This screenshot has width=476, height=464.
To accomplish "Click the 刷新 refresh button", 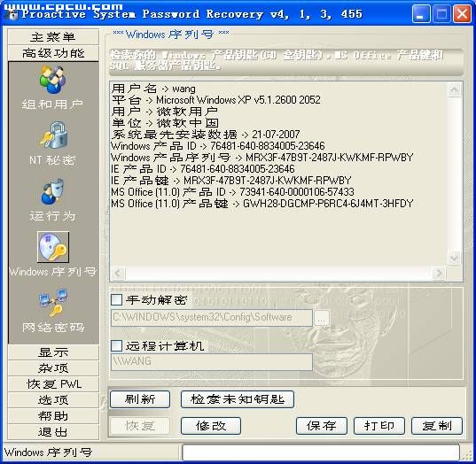I will click(140, 399).
